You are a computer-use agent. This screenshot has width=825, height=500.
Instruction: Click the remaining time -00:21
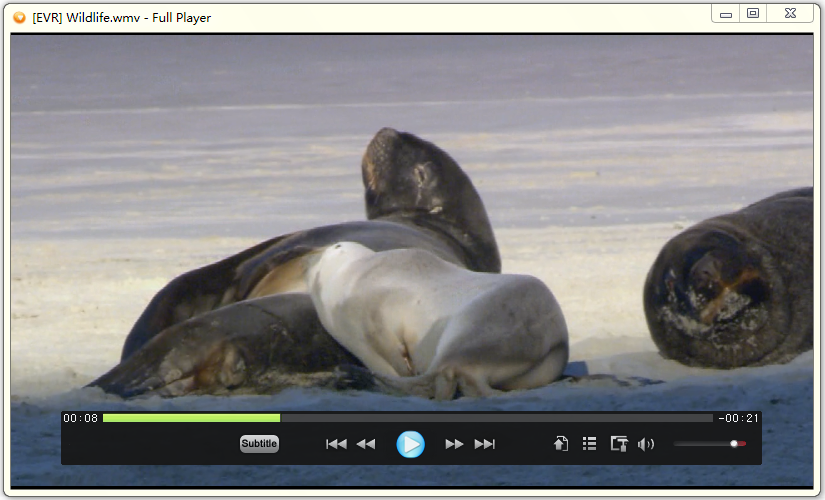point(739,418)
